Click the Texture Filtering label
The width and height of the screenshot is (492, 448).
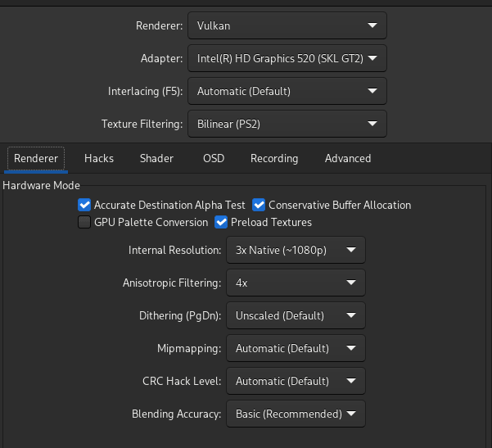[142, 124]
